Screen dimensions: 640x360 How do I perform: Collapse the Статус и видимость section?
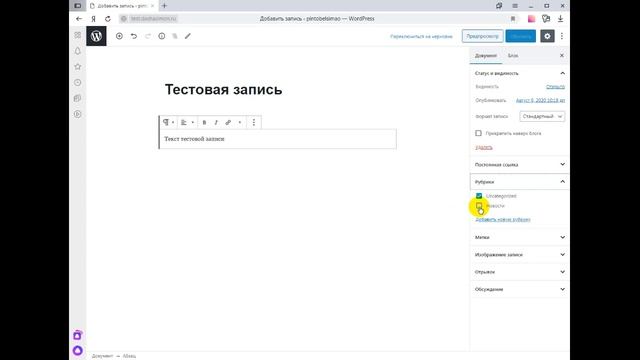click(519, 73)
